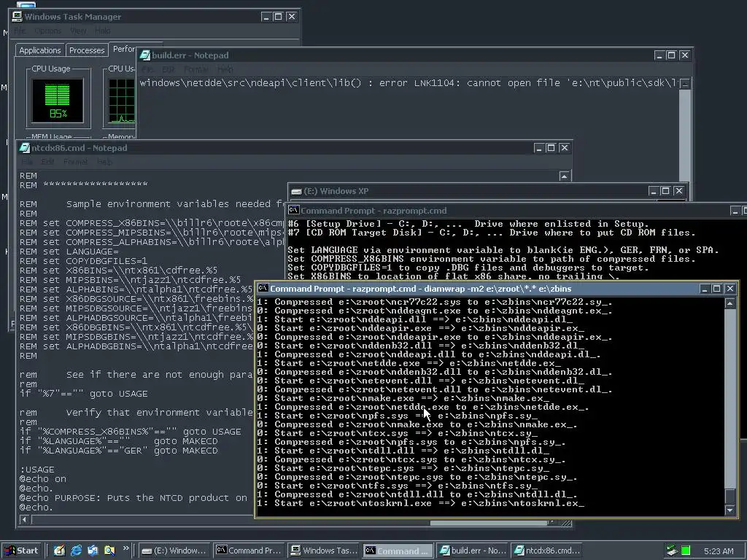The height and width of the screenshot is (560, 747).
Task: Click the 'if "%7"=="" goto USAGE' line
Action: 84,394
